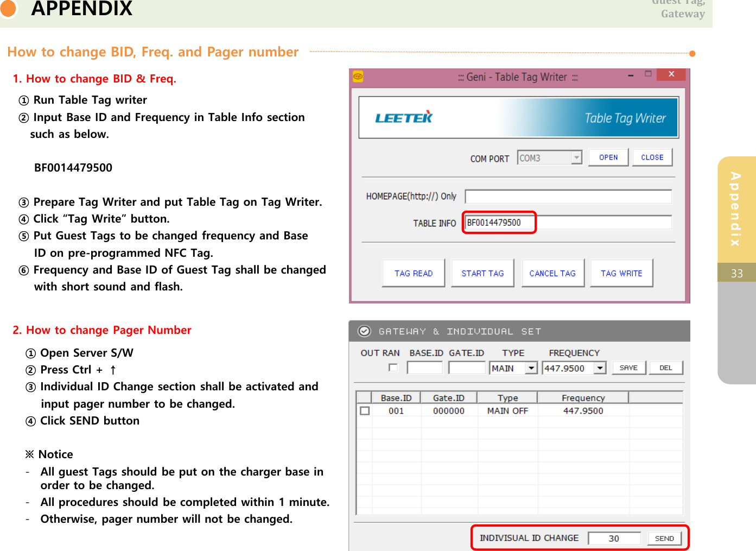Image resolution: width=756 pixels, height=551 pixels.
Task: Open the COM PORT dropdown showing COM3
Action: (549, 158)
